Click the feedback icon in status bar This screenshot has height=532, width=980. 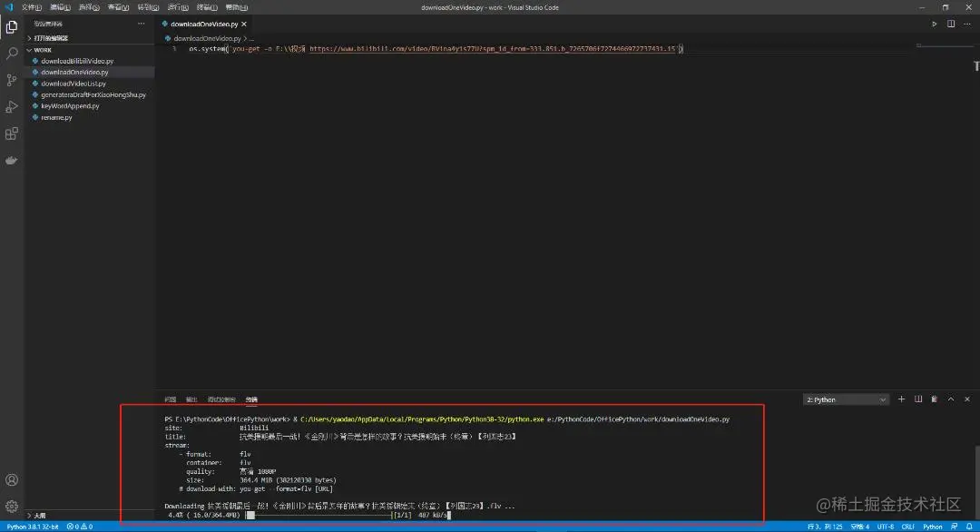[x=955, y=527]
